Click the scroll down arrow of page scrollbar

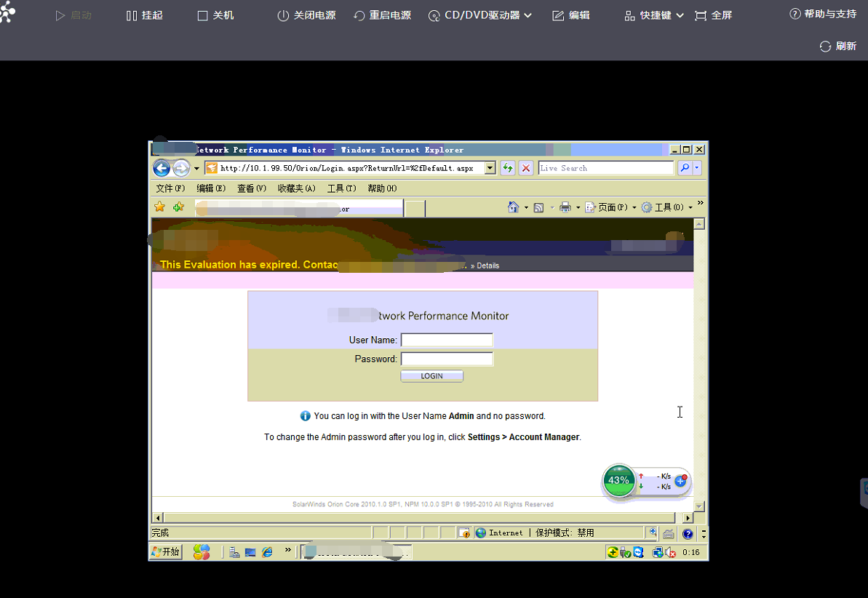click(x=699, y=506)
